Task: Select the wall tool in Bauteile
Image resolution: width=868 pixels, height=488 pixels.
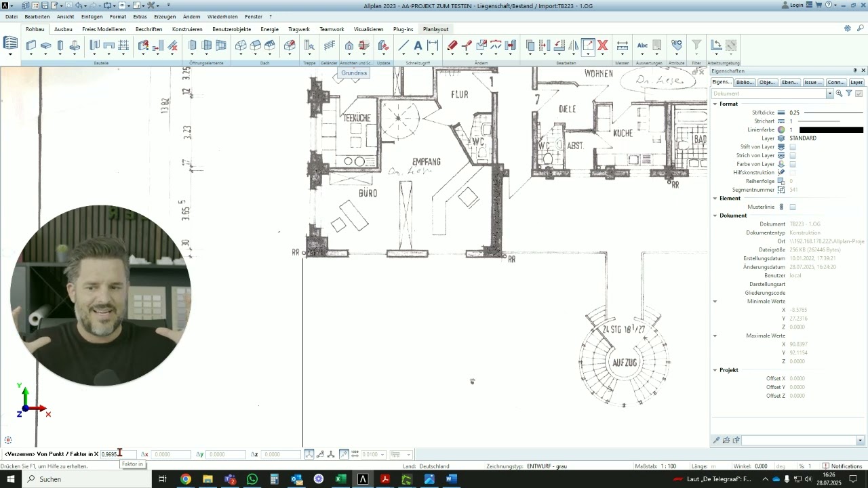Action: point(31,45)
